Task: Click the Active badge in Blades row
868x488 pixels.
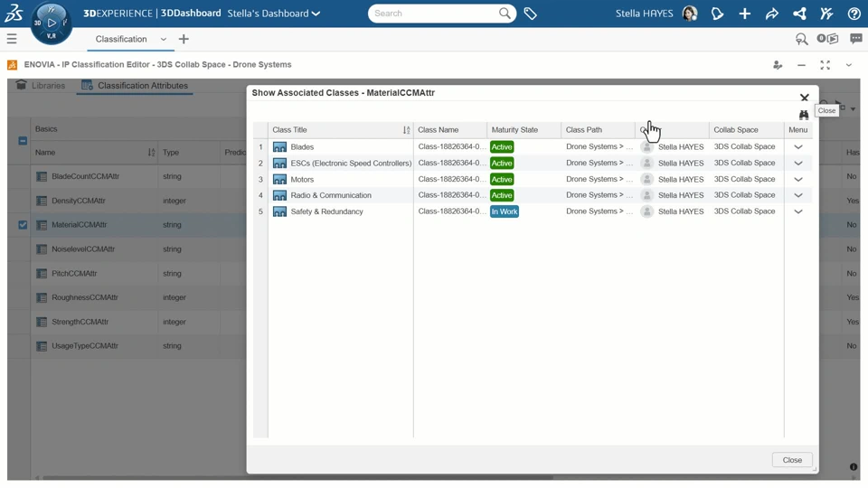Action: coord(502,147)
